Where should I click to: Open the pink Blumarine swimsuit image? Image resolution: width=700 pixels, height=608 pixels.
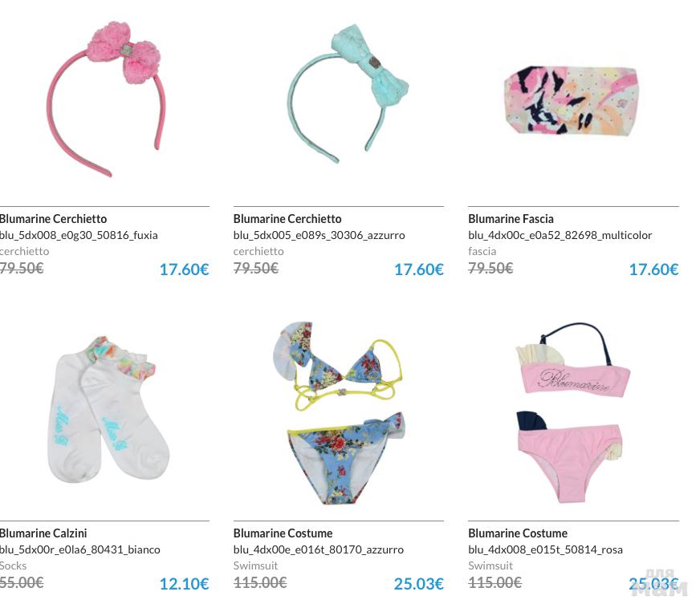pyautogui.click(x=573, y=412)
